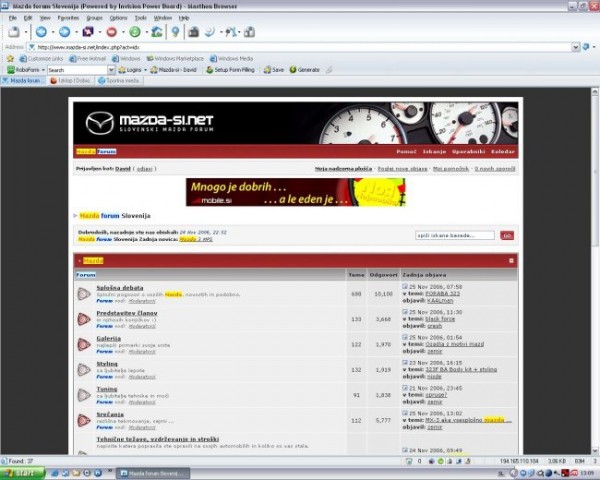Collapse the Mazda forum category section
This screenshot has width=600, height=480.
pyautogui.click(x=511, y=261)
